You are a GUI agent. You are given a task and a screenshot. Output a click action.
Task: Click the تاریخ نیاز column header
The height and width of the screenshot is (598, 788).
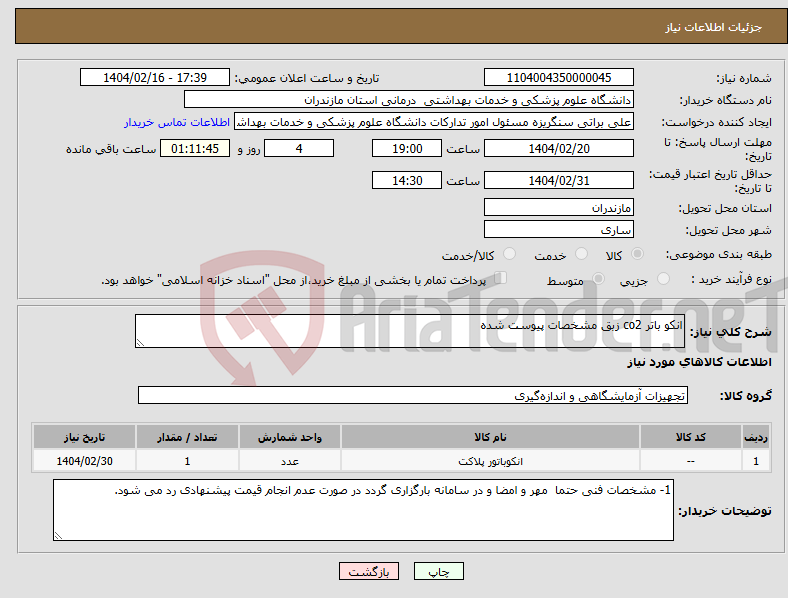[x=84, y=437]
